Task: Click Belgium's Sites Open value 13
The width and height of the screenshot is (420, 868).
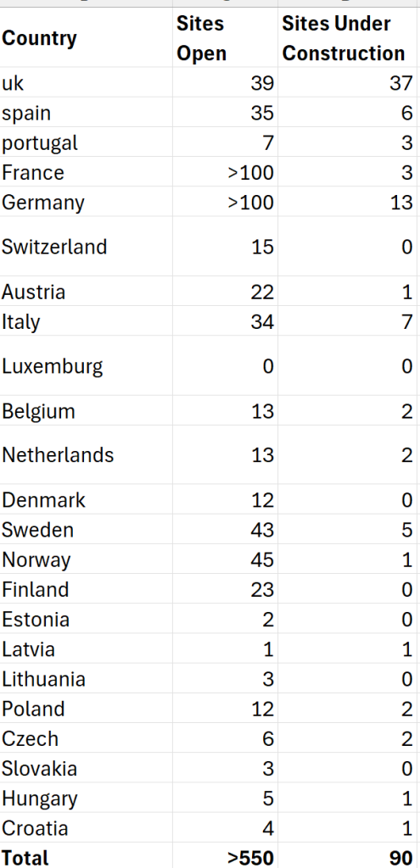Action: pyautogui.click(x=225, y=411)
